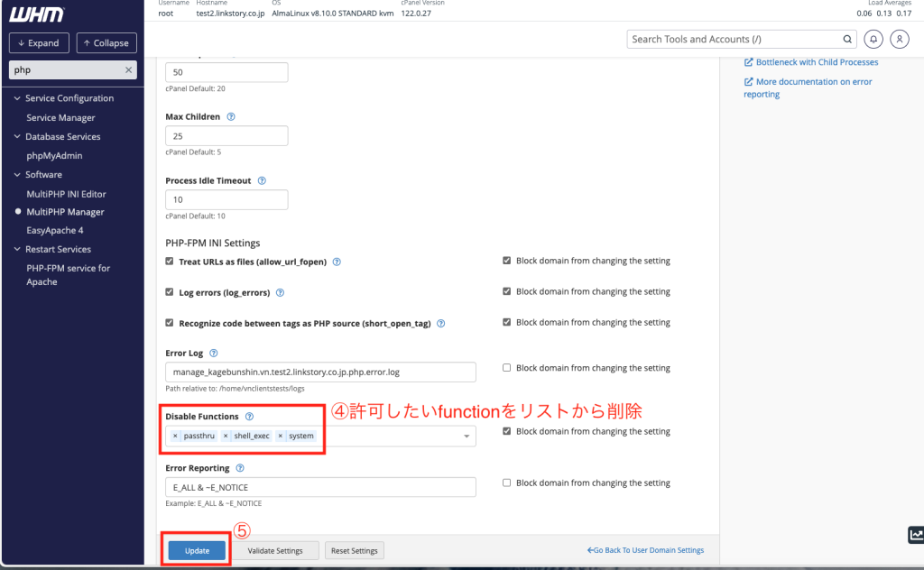Uncheck the Log errors checkbox
This screenshot has height=570, width=924.
coord(170,292)
